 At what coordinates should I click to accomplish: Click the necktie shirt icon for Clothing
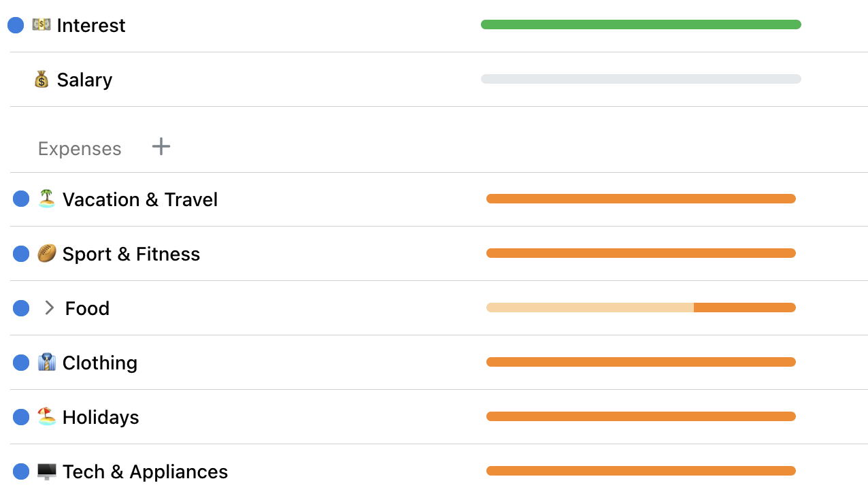point(46,362)
